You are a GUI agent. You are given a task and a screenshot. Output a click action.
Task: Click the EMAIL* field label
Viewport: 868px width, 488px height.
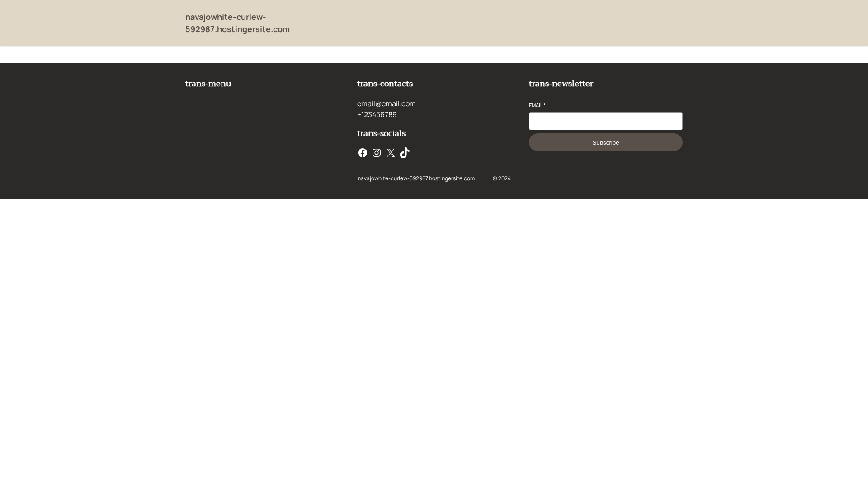(x=537, y=105)
